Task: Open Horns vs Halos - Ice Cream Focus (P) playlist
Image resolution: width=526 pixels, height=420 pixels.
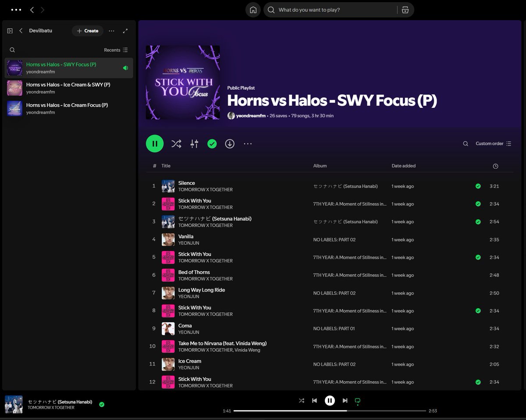Action: coord(69,108)
